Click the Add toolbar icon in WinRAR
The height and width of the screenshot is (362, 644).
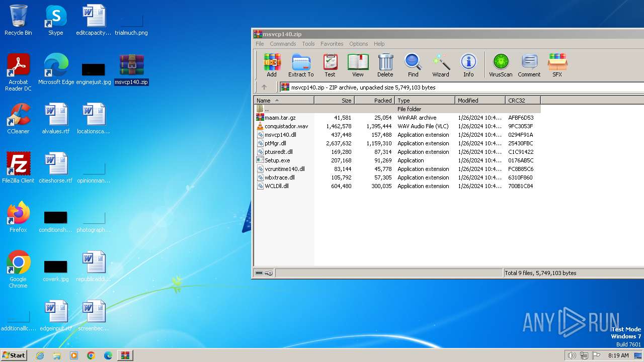[x=272, y=65]
